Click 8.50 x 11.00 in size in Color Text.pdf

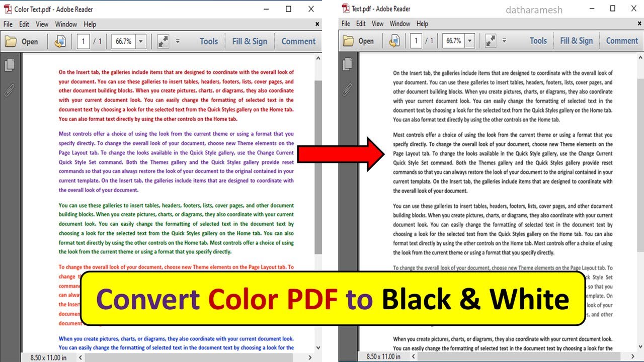pyautogui.click(x=49, y=357)
